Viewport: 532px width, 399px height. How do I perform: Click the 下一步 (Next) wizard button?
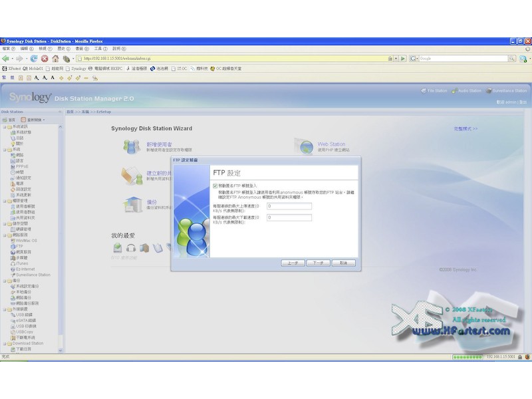(319, 263)
